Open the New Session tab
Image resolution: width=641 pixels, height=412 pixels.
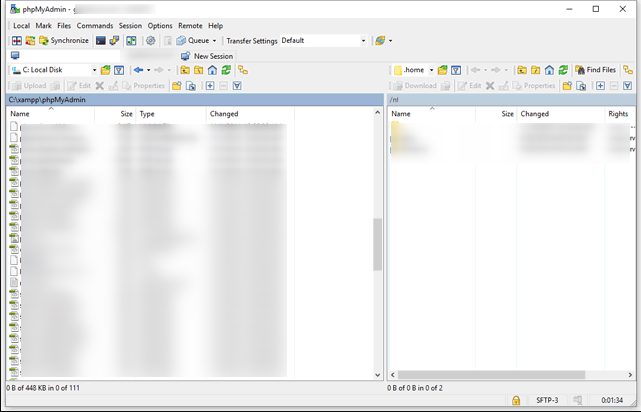[x=207, y=56]
